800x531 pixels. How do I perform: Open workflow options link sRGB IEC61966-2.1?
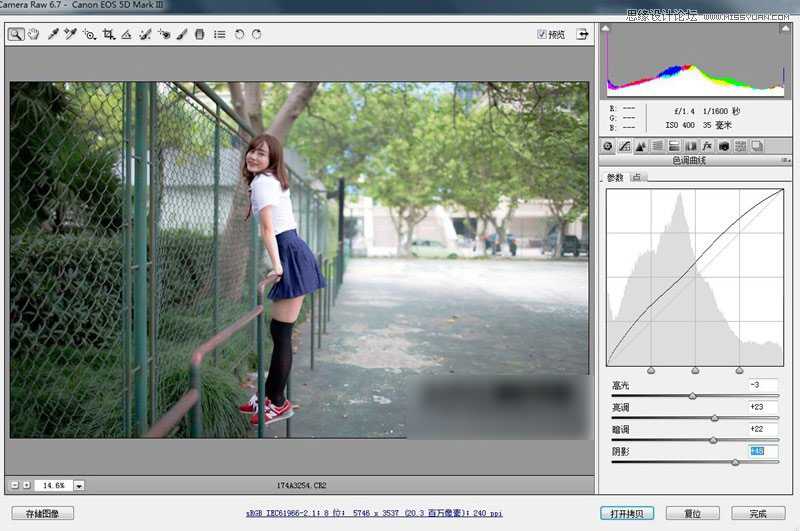pyautogui.click(x=374, y=513)
